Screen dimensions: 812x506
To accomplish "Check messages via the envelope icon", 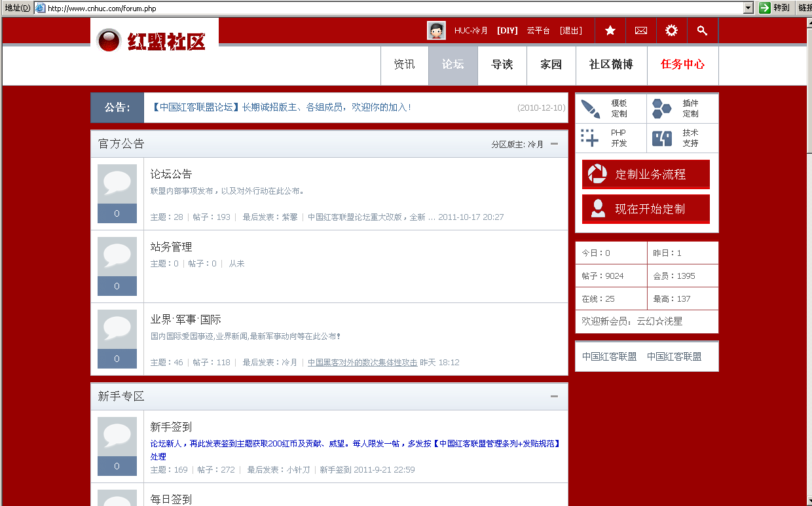I will coord(640,30).
